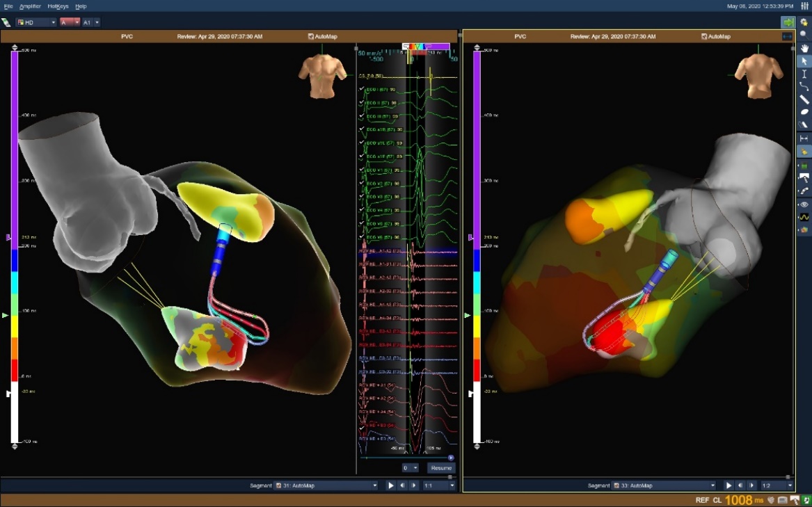The height and width of the screenshot is (507, 812).
Task: Click the right view purple color scale bar
Action: point(477,150)
